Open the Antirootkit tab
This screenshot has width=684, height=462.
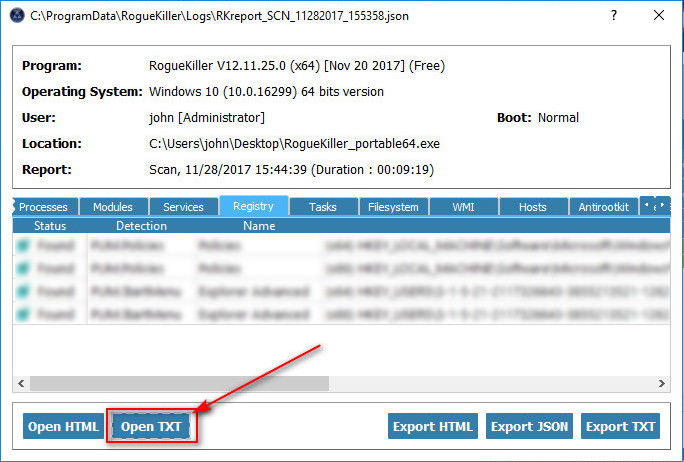604,207
